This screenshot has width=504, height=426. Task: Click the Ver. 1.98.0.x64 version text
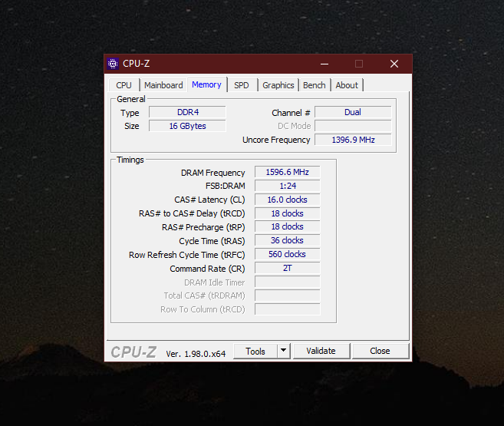pos(196,354)
